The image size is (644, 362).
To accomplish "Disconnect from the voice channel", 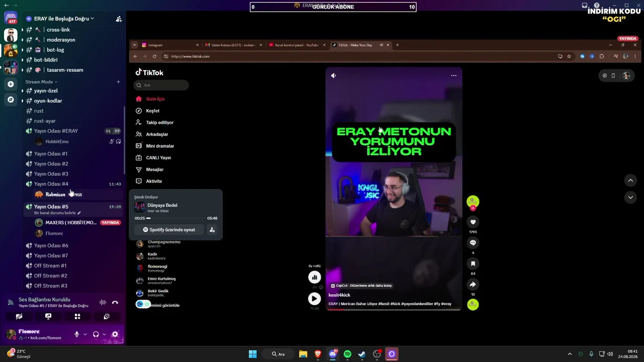I will click(x=115, y=302).
